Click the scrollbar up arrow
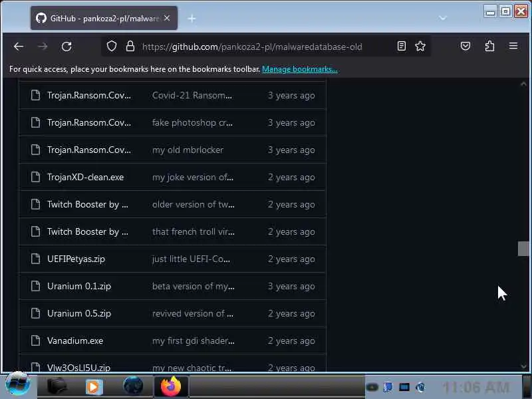This screenshot has height=399, width=532. (523, 84)
